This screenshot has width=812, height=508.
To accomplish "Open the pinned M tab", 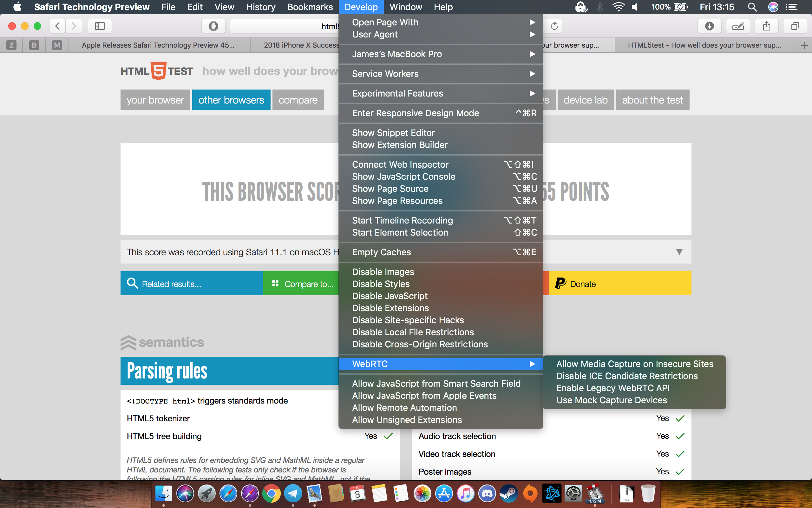I will (57, 45).
